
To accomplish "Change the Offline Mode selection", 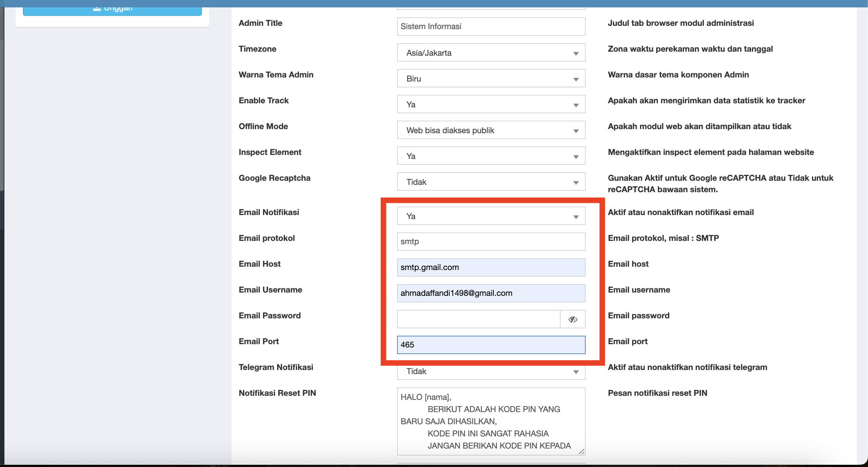I will [490, 130].
